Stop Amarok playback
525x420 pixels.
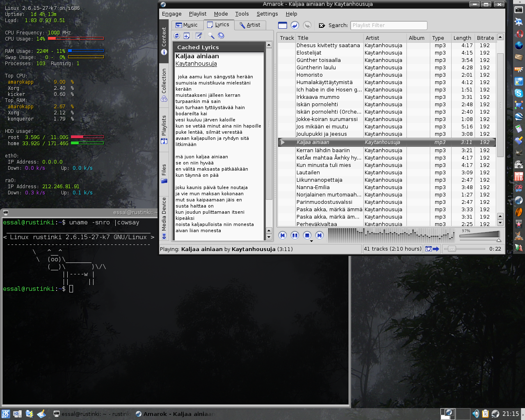(307, 235)
